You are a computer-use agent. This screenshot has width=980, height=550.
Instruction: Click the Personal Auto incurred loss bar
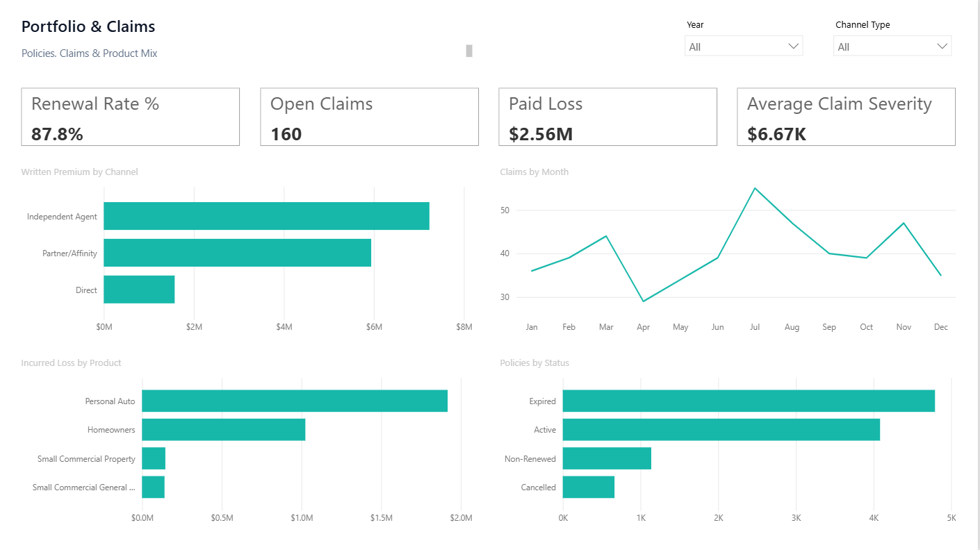295,401
